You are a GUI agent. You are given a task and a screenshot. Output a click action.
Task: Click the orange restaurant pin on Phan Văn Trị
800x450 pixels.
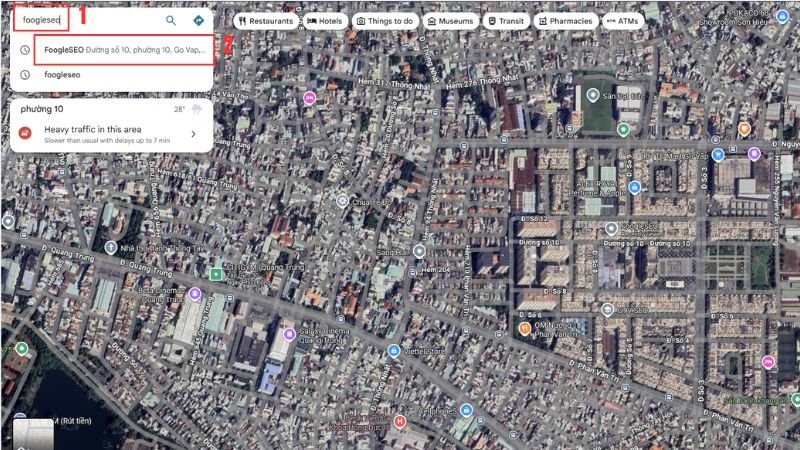coord(525,328)
